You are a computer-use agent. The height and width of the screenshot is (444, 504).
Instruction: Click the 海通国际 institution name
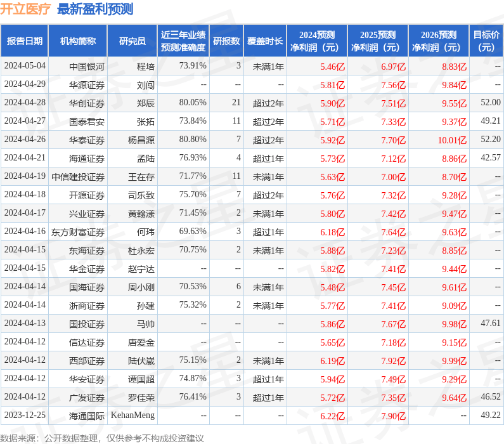tap(87, 416)
